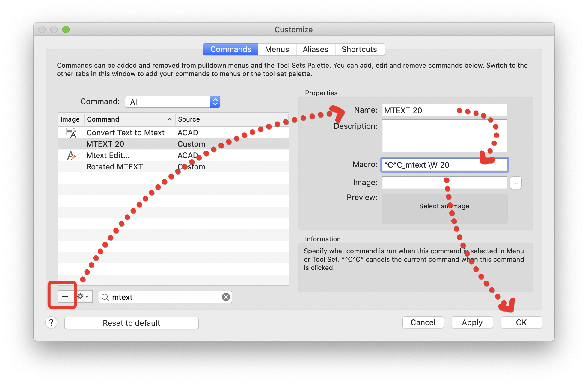Switch to the Menus tab
This screenshot has width=588, height=385.
click(x=276, y=49)
